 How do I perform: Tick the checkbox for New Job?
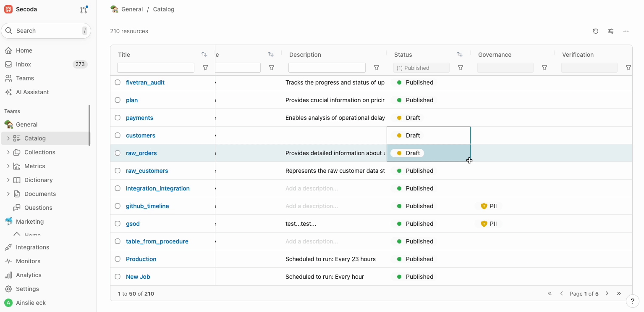coord(118,277)
